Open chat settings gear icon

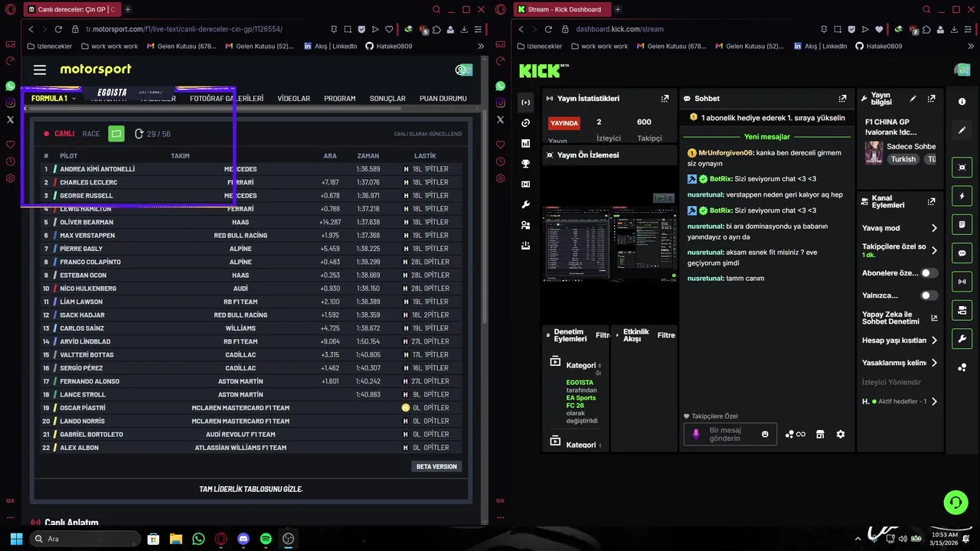tap(841, 435)
